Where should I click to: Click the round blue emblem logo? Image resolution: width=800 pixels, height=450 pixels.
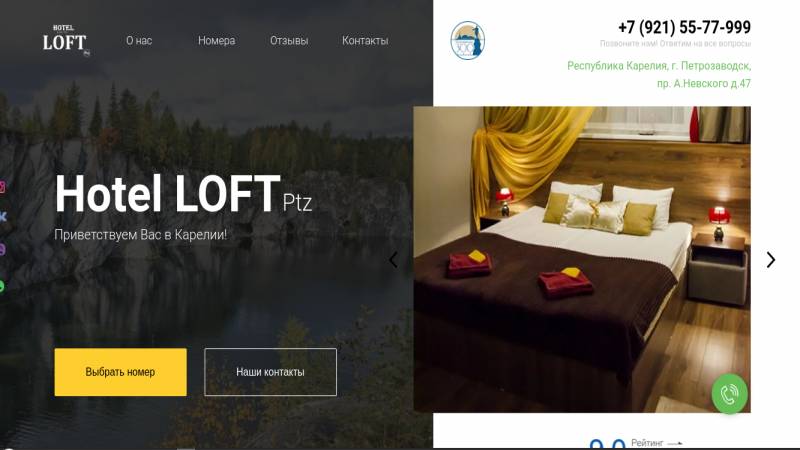tap(467, 40)
